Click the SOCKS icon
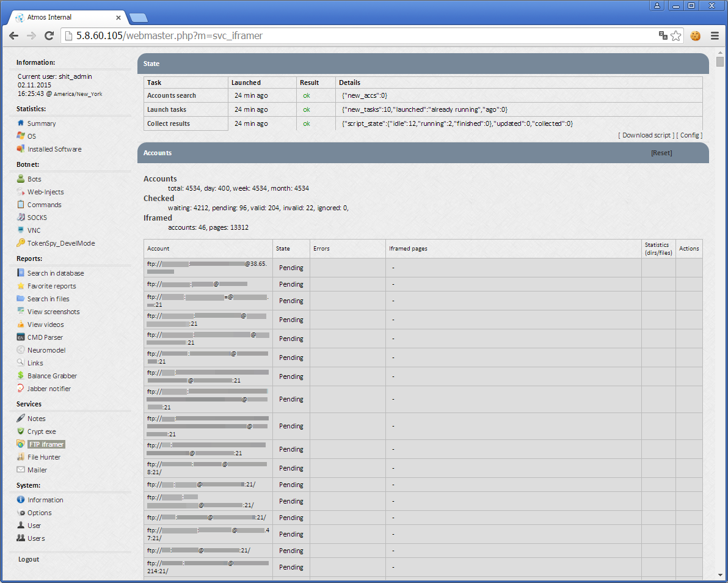Image resolution: width=728 pixels, height=583 pixels. pyautogui.click(x=20, y=217)
